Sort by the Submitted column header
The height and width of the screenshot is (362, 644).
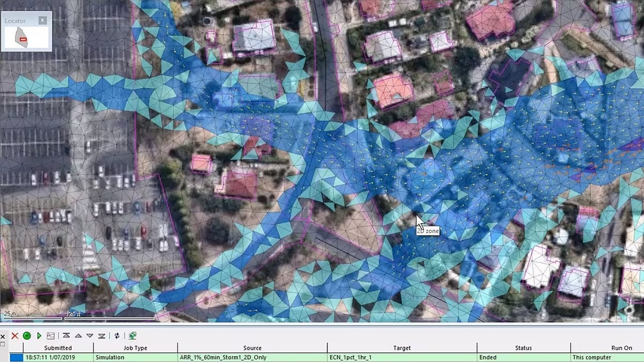[58, 348]
